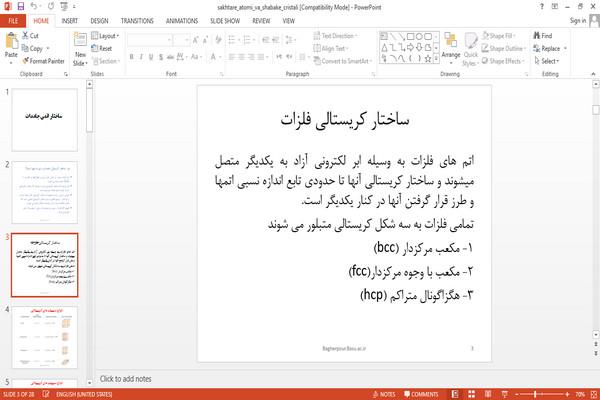Select the oval shape in shapes gallery

419,36
